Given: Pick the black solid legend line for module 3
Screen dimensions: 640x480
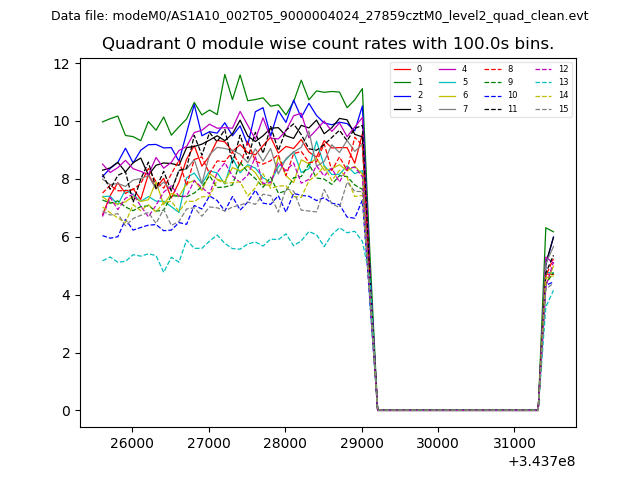Looking at the screenshot, I should (x=403, y=109).
